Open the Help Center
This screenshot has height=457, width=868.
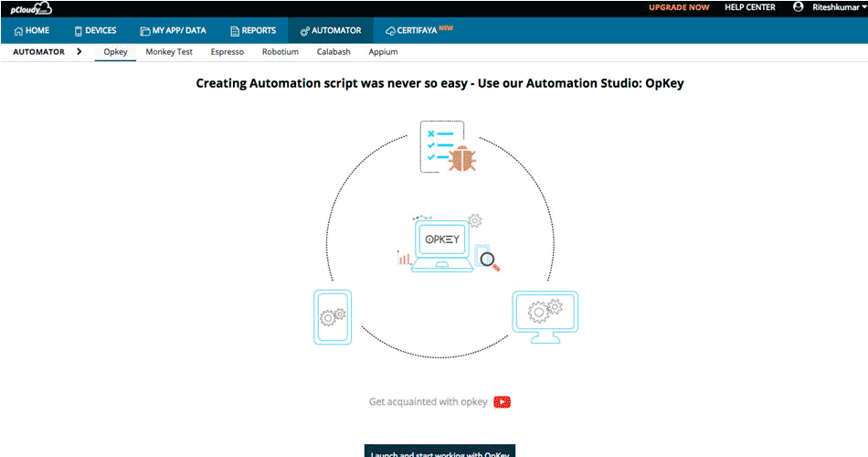(750, 7)
